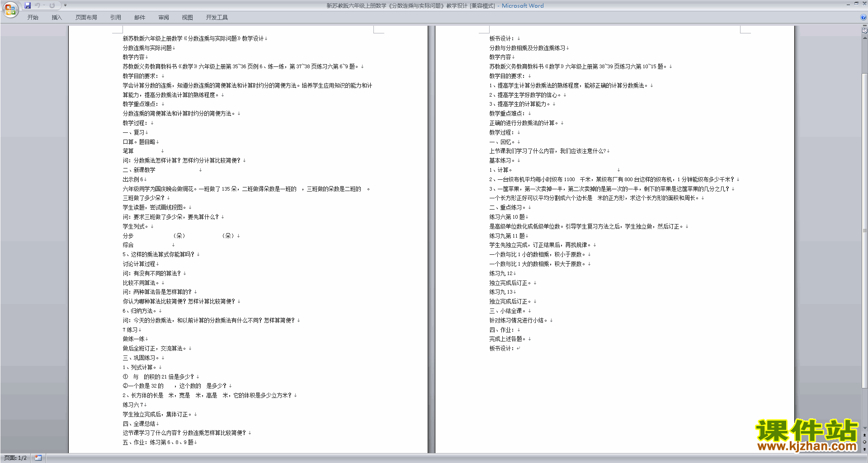The image size is (868, 463).
Task: Toggle the ruler button above scrollbar
Action: tap(864, 31)
